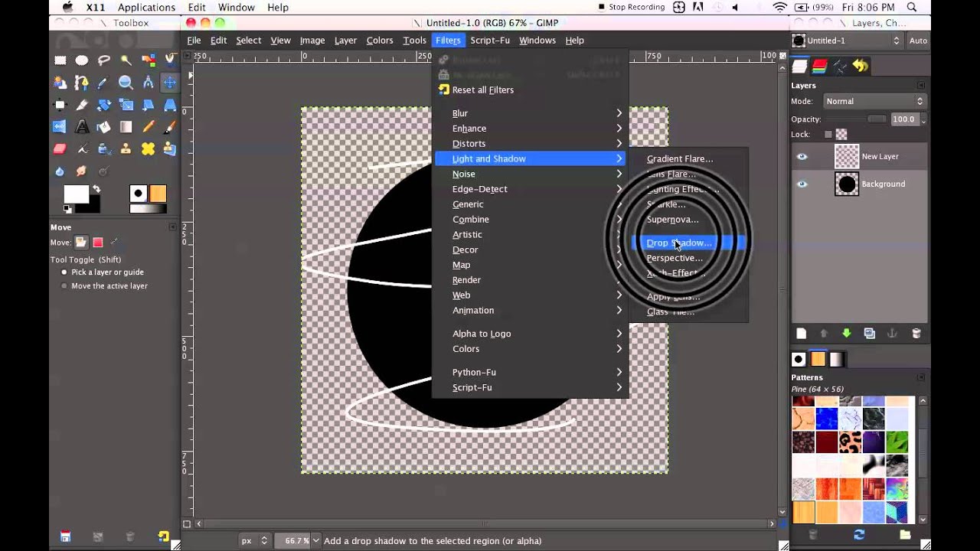Delete layer using the Layers trash icon

(x=916, y=334)
